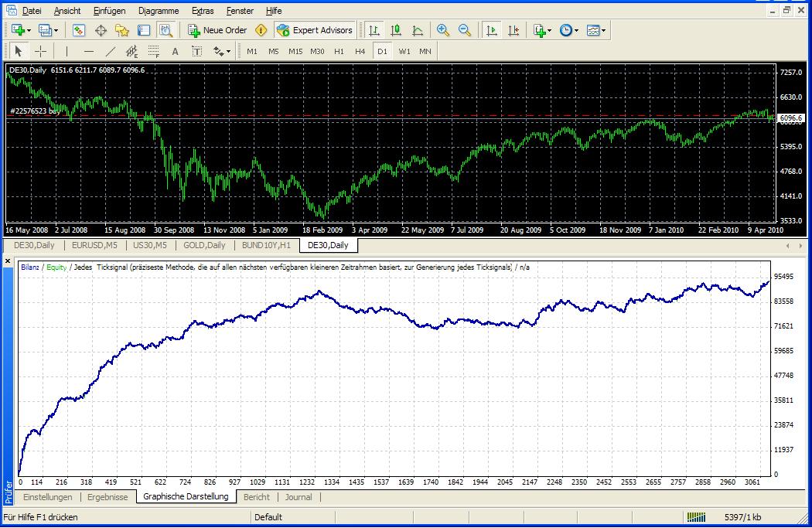Toggle the Expert Advisors button
The image size is (812, 528).
point(315,30)
